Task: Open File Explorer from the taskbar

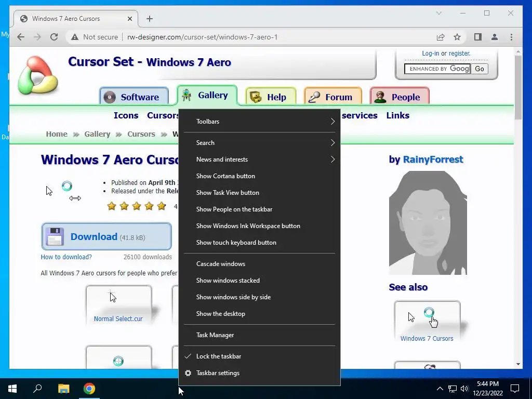Action: [x=63, y=389]
